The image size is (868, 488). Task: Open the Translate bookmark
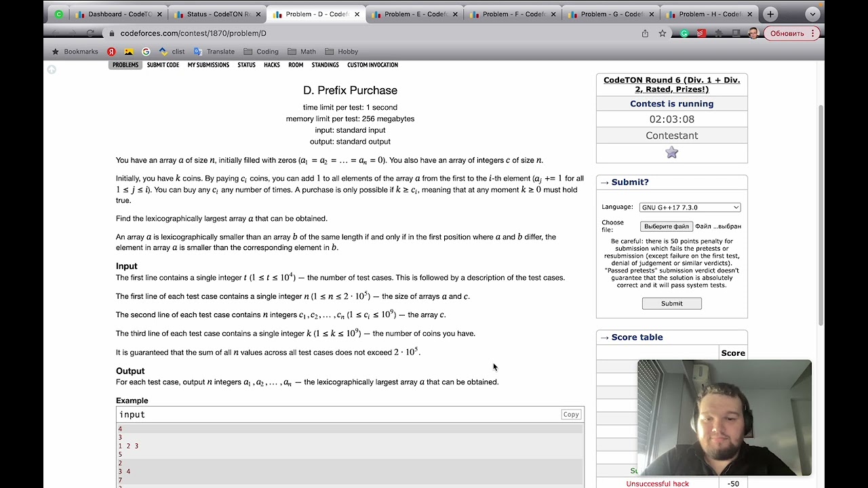(214, 52)
